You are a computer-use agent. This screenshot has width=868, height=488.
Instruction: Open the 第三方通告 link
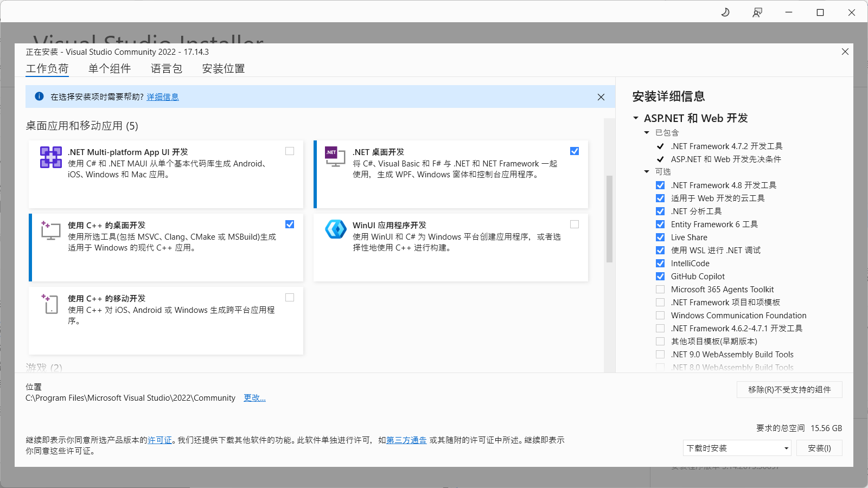[x=406, y=440]
